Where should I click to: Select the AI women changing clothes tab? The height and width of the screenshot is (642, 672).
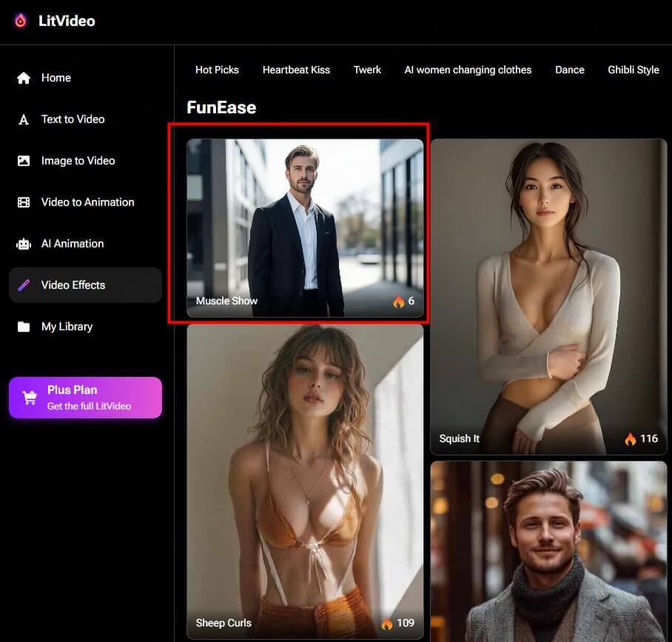pos(468,70)
